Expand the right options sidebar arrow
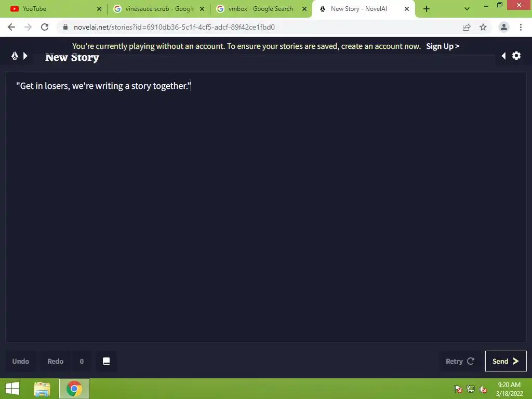This screenshot has height=399, width=532. [503, 56]
